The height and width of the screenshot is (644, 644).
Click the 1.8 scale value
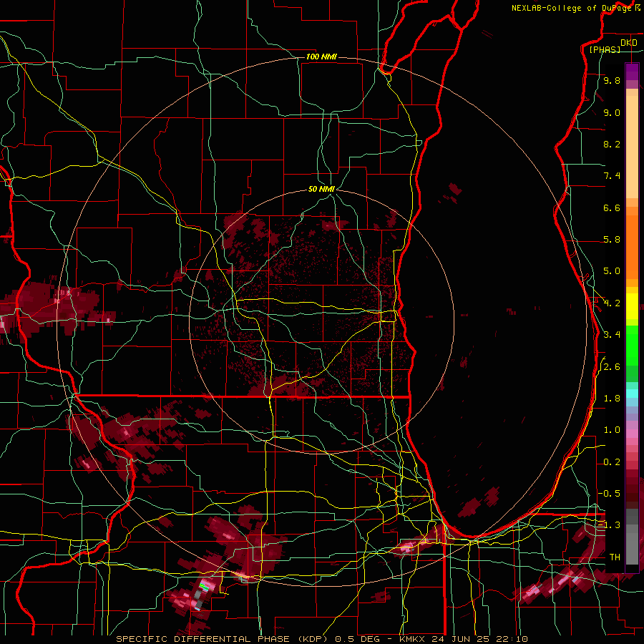(612, 399)
